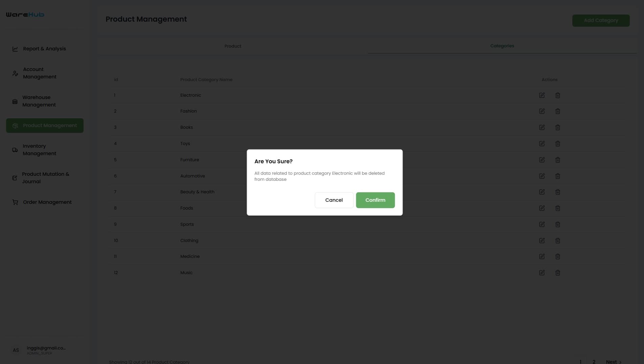The width and height of the screenshot is (644, 364).
Task: Click the Warehouse Management sidebar icon
Action: tap(15, 101)
